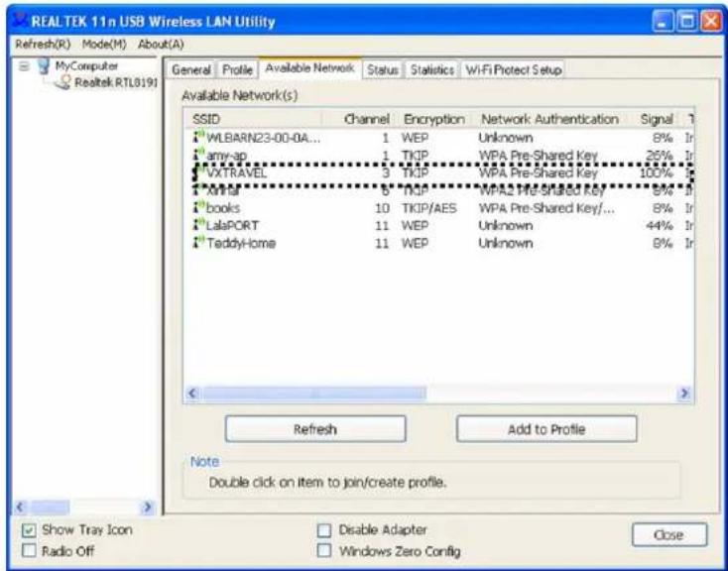The width and height of the screenshot is (728, 571).
Task: Select the amy-ap network row
Action: (438, 155)
